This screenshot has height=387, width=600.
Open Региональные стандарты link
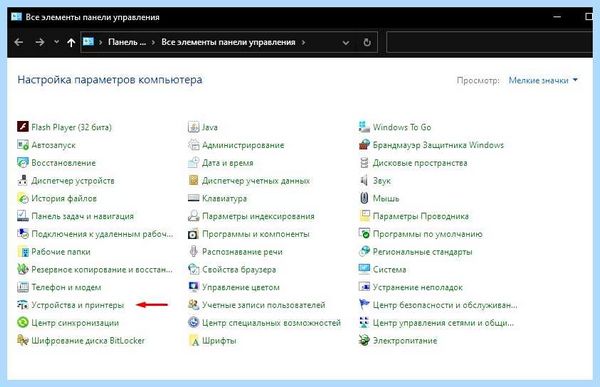click(x=423, y=252)
